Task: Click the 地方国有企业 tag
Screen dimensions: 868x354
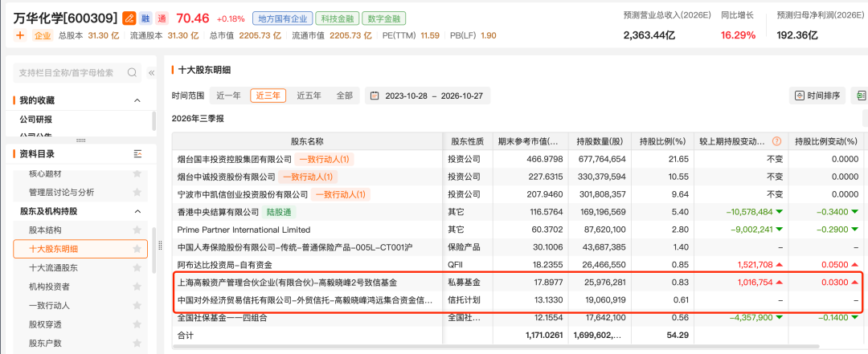Action: [283, 18]
